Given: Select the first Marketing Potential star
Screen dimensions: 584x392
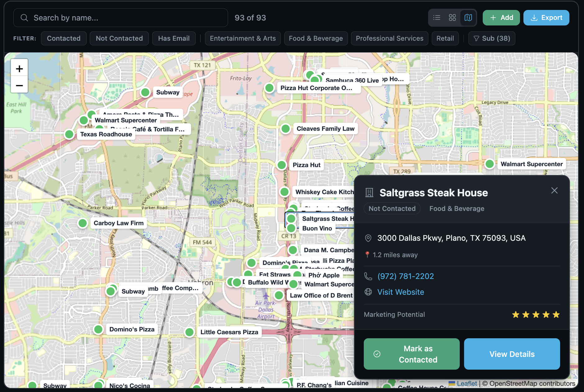Looking at the screenshot, I should tap(516, 315).
